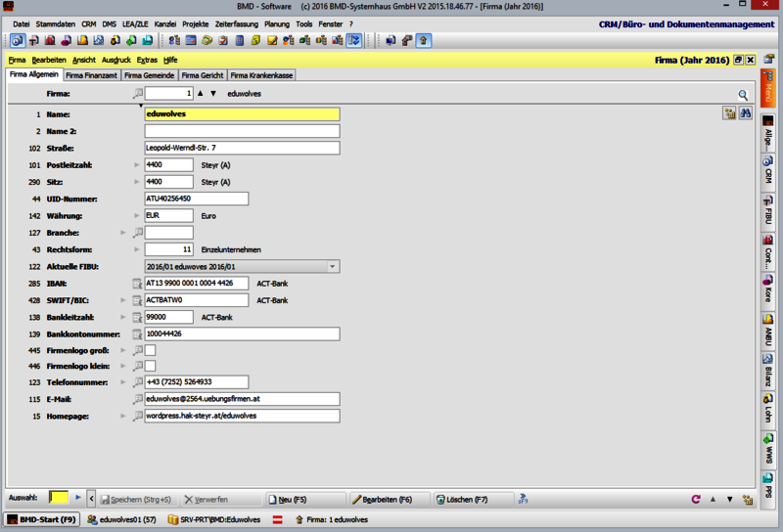Click into the Name 2 input field
The width and height of the screenshot is (783, 532).
click(x=242, y=131)
